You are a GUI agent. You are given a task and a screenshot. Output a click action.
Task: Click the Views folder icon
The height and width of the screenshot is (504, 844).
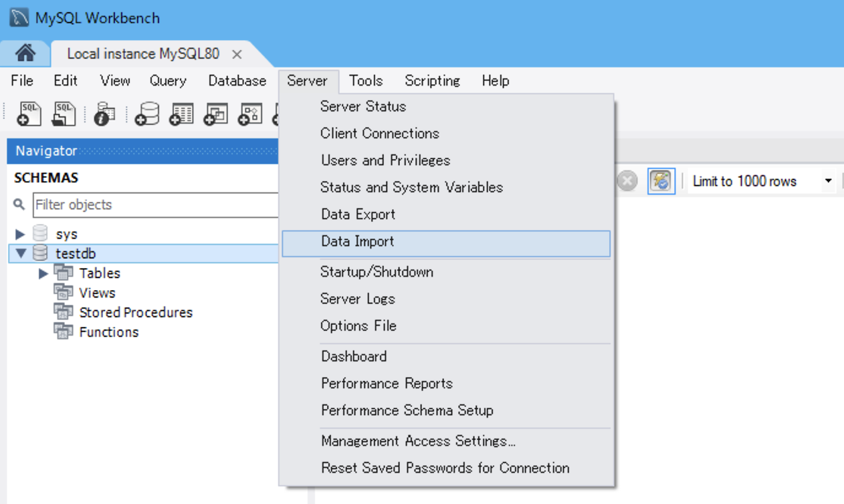tap(64, 292)
